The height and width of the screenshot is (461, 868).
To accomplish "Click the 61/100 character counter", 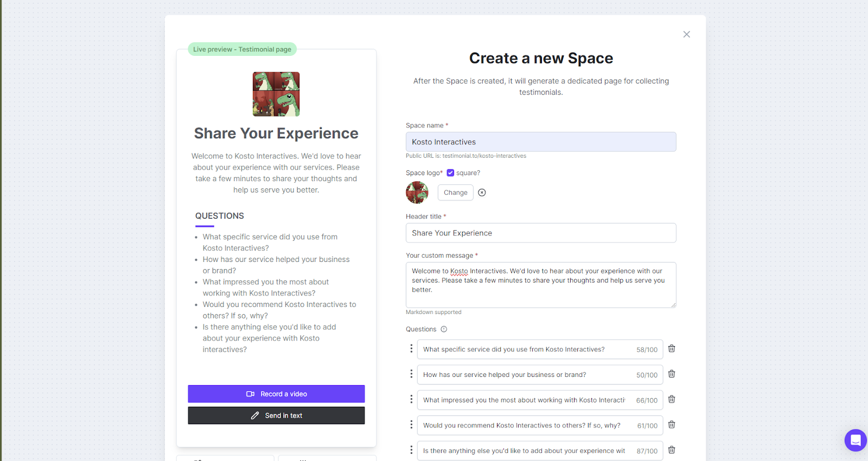I will coord(647,426).
